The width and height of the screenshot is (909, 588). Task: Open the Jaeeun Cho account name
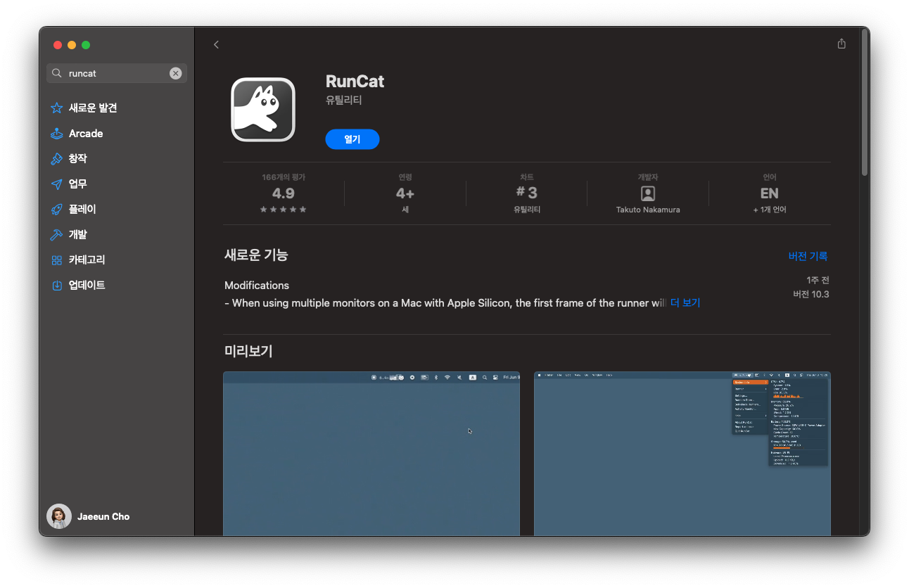pyautogui.click(x=103, y=516)
